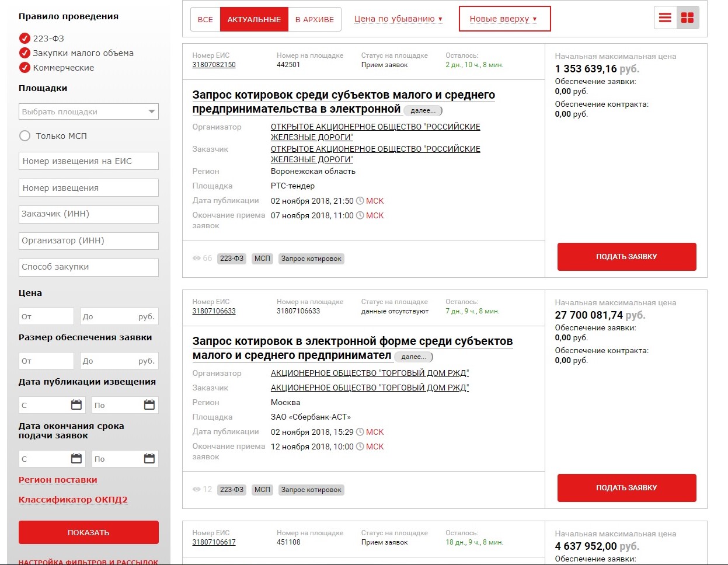
Task: Switch to list view layout icon
Action: click(665, 18)
